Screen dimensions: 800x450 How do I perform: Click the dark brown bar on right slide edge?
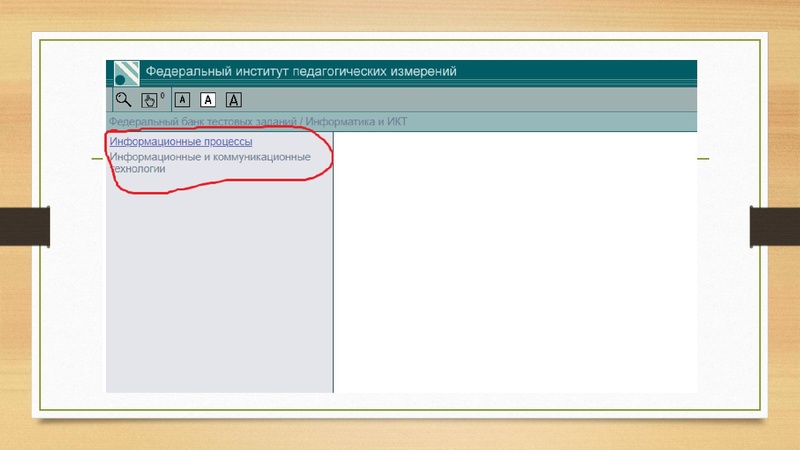[775, 225]
